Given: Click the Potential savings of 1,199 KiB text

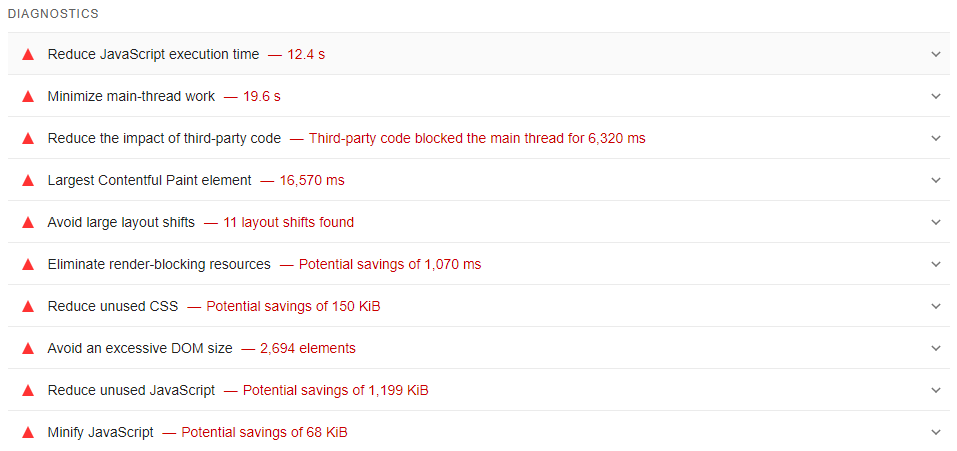Looking at the screenshot, I should (335, 390).
